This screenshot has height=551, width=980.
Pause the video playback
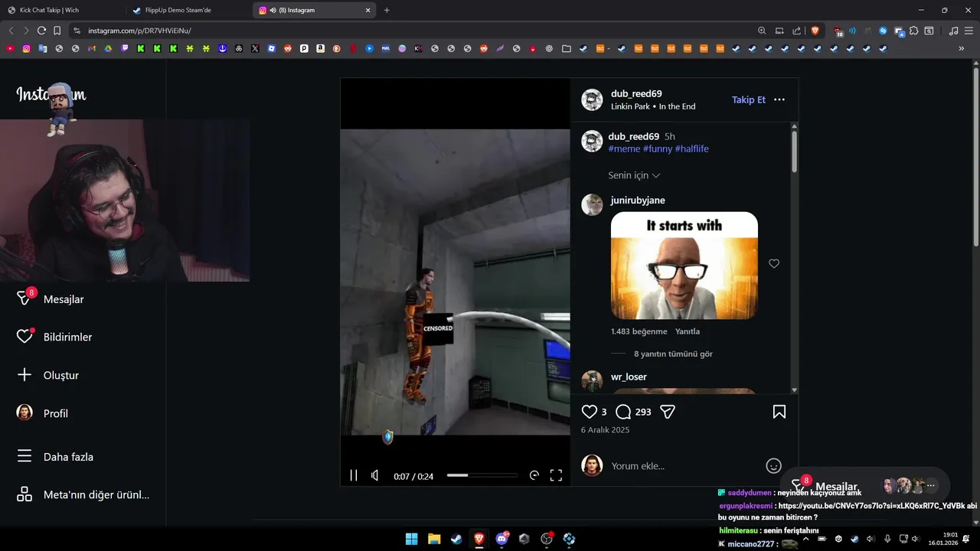pyautogui.click(x=354, y=475)
